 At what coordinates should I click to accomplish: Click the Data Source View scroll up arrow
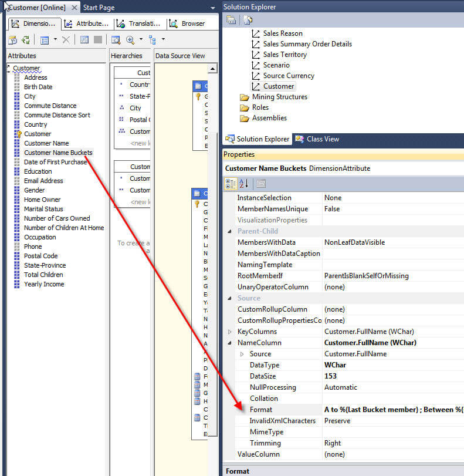pyautogui.click(x=212, y=69)
